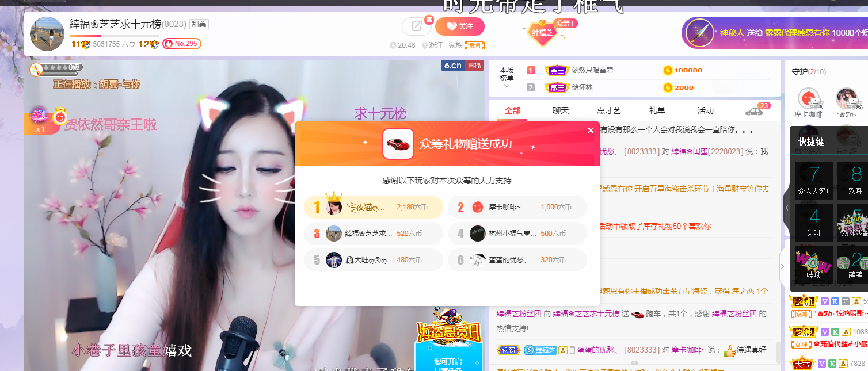Image resolution: width=868 pixels, height=371 pixels.
Task: Click 依然只喝雪碧 in the ranking list
Action: coord(592,70)
